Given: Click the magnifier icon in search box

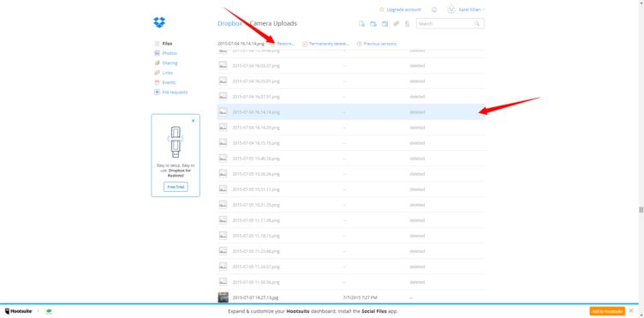Looking at the screenshot, I should (x=477, y=24).
